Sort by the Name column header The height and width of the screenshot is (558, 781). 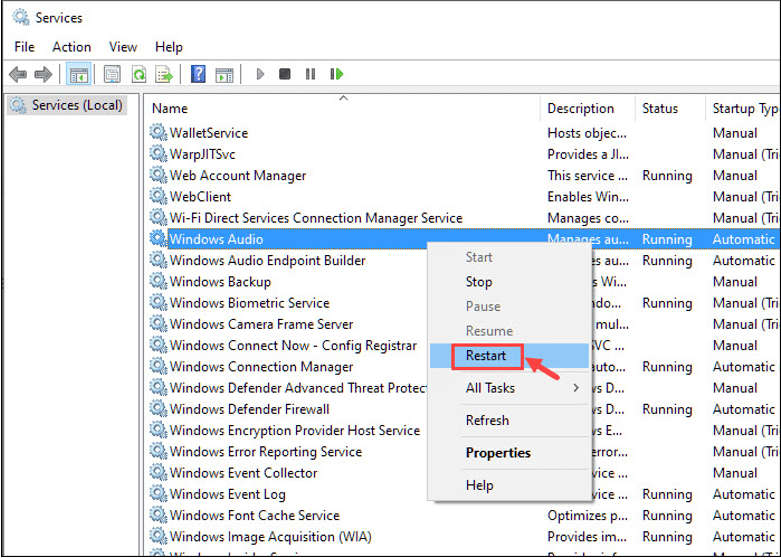click(x=343, y=109)
